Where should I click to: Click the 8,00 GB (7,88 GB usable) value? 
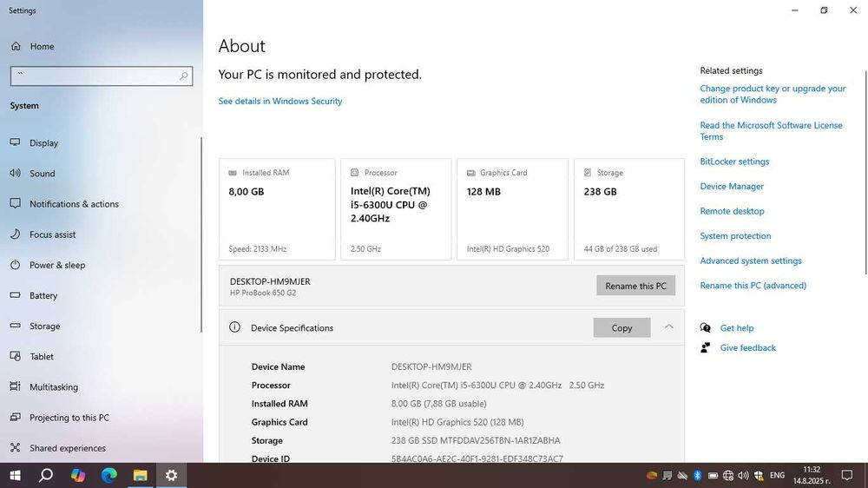tap(439, 404)
